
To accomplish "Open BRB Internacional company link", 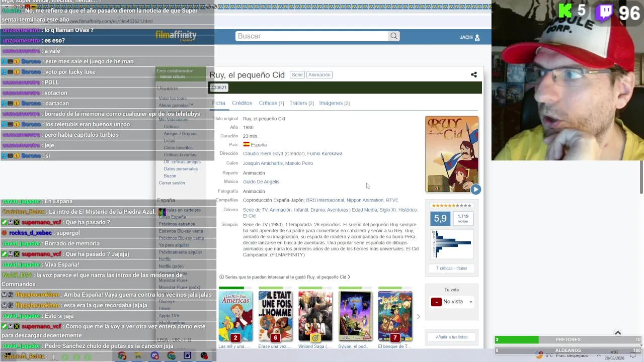I will click(x=325, y=200).
